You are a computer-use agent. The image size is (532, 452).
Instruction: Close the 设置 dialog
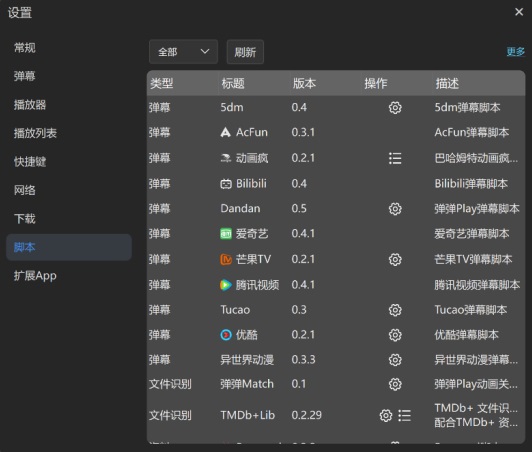[x=519, y=12]
